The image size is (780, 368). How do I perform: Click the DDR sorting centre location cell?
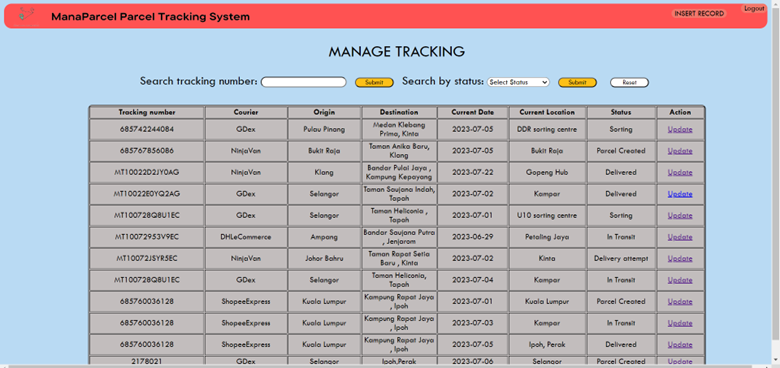(547, 129)
